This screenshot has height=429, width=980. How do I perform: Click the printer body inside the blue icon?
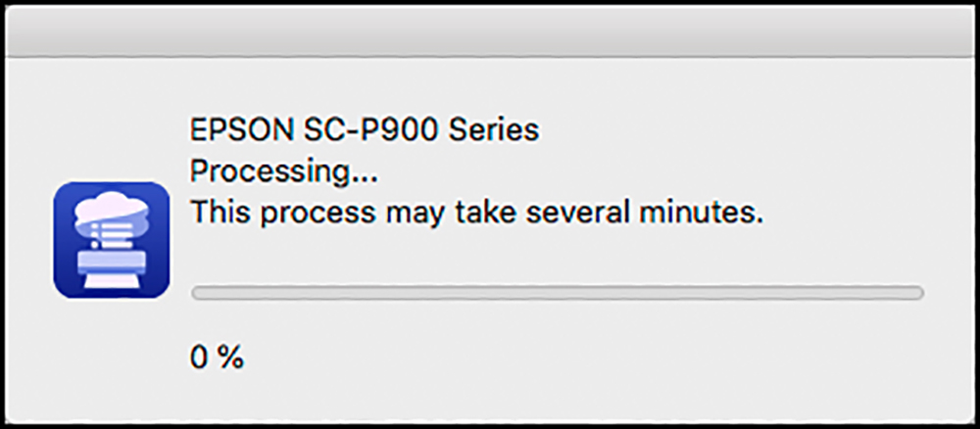[112, 262]
